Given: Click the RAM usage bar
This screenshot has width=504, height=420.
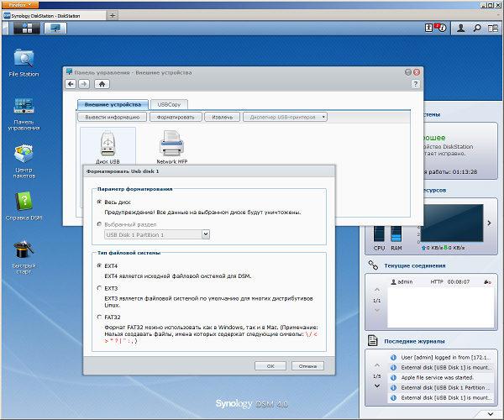Looking at the screenshot, I should (396, 234).
